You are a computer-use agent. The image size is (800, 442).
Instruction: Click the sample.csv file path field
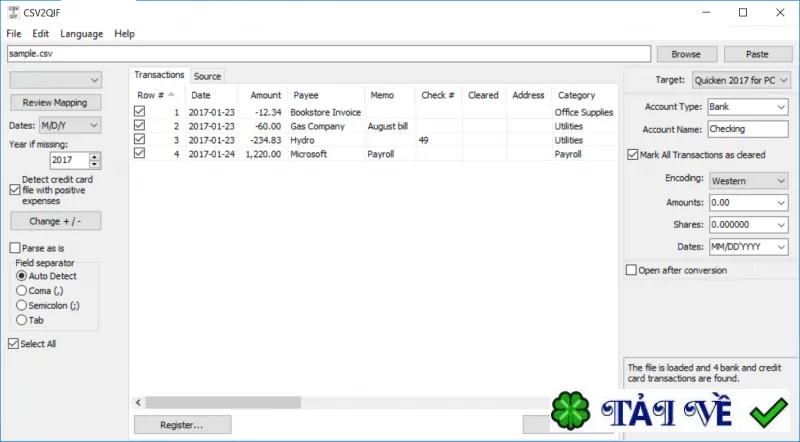[329, 54]
